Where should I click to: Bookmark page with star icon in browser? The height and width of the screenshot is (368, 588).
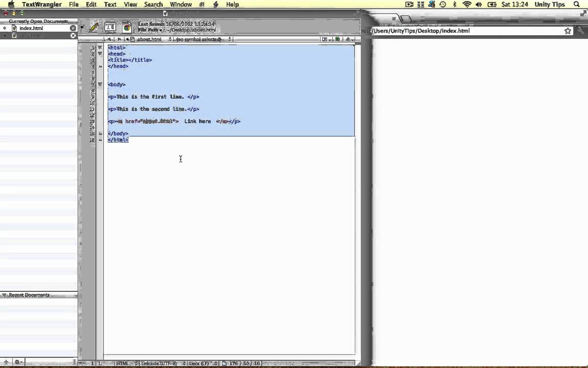click(x=568, y=31)
